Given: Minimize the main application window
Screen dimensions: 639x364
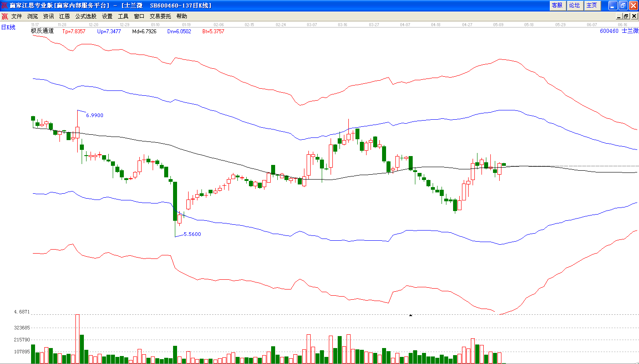Looking at the screenshot, I should [613, 5].
